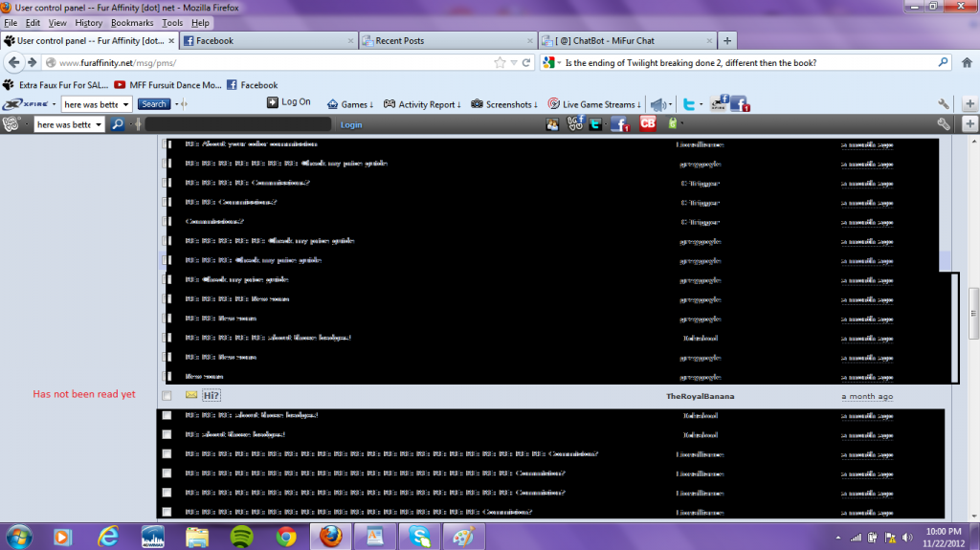Open the Windows Start menu
The image size is (980, 550).
pos(19,537)
